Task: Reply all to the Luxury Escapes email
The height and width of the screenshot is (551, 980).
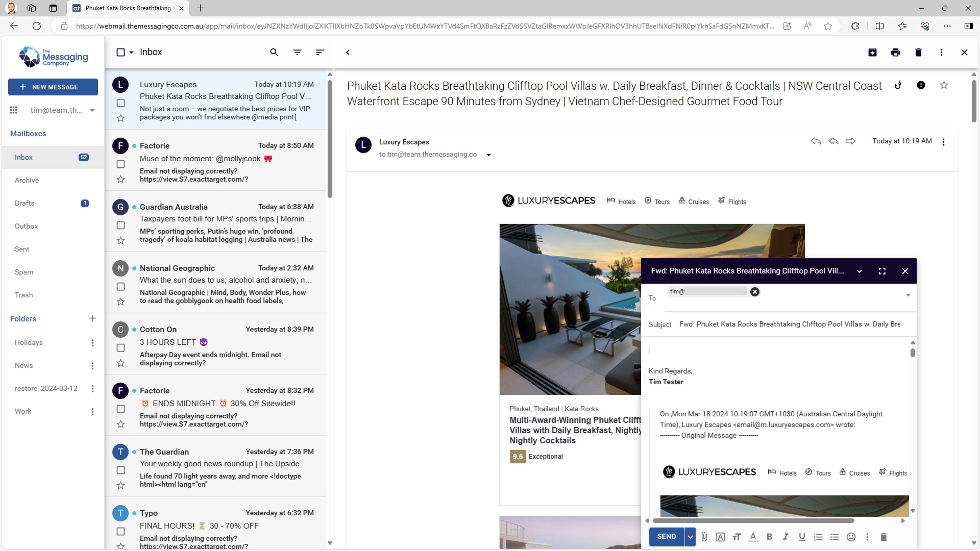Action: [x=833, y=141]
